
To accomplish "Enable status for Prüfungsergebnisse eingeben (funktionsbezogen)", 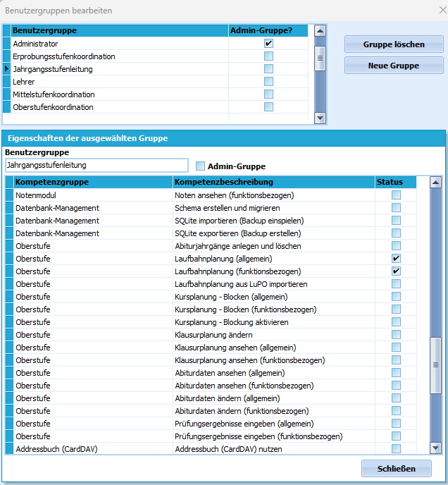I will (x=396, y=436).
